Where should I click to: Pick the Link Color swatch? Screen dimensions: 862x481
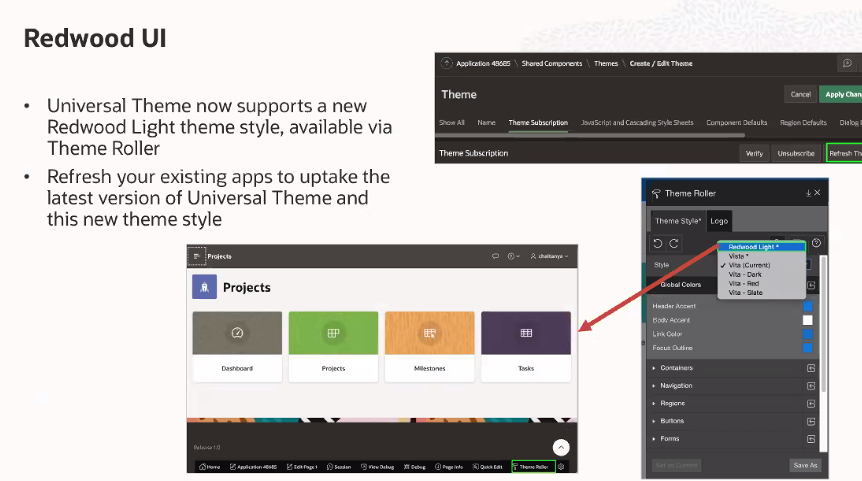coord(808,334)
